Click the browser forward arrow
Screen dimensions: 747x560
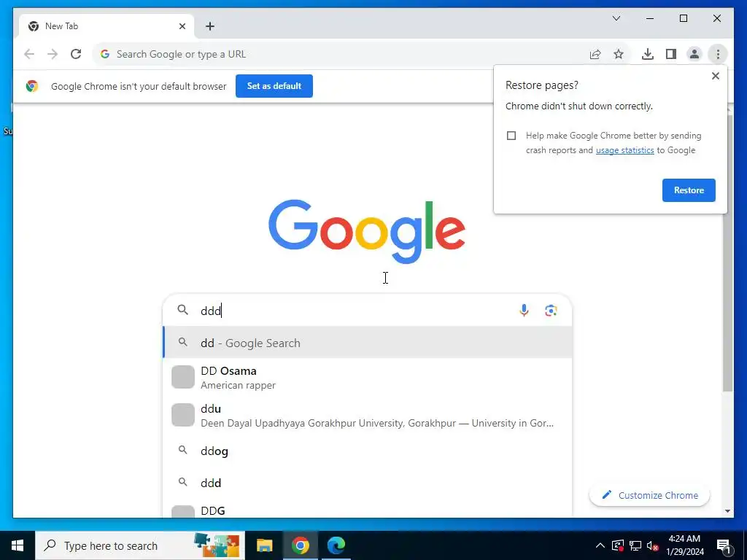coord(53,54)
